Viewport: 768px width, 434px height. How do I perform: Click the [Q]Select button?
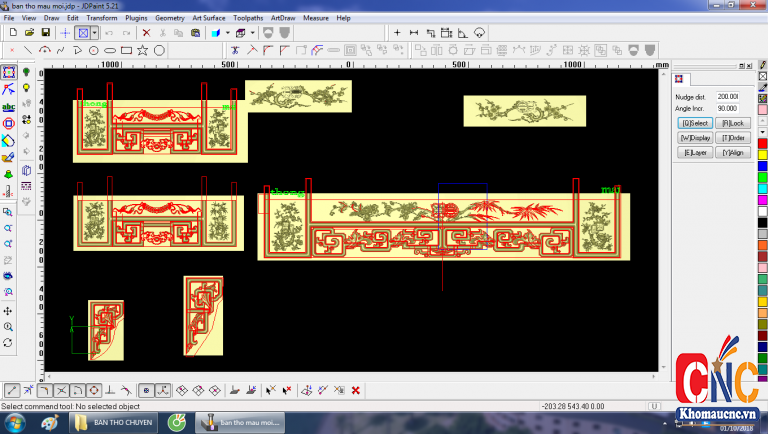point(695,122)
